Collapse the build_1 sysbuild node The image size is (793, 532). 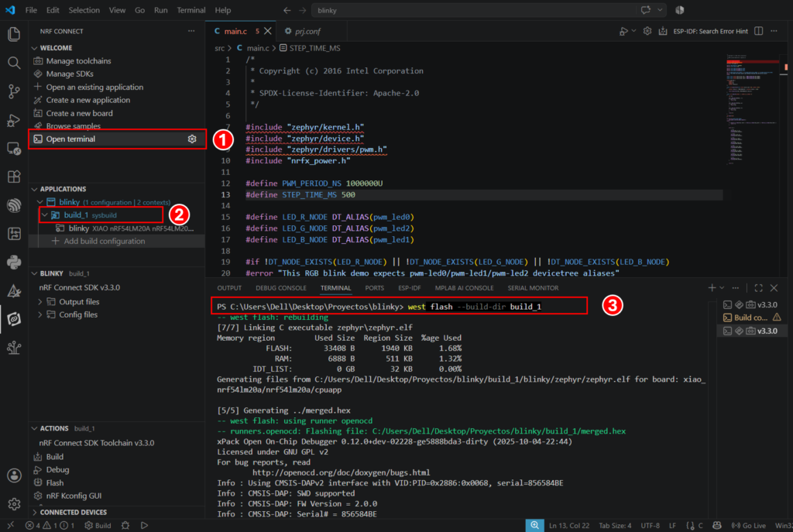point(44,215)
